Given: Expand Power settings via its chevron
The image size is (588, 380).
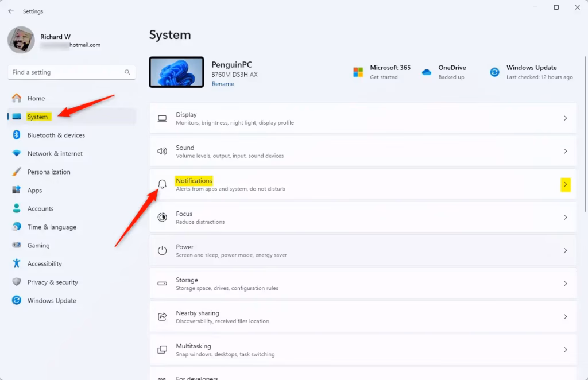Looking at the screenshot, I should pyautogui.click(x=566, y=250).
